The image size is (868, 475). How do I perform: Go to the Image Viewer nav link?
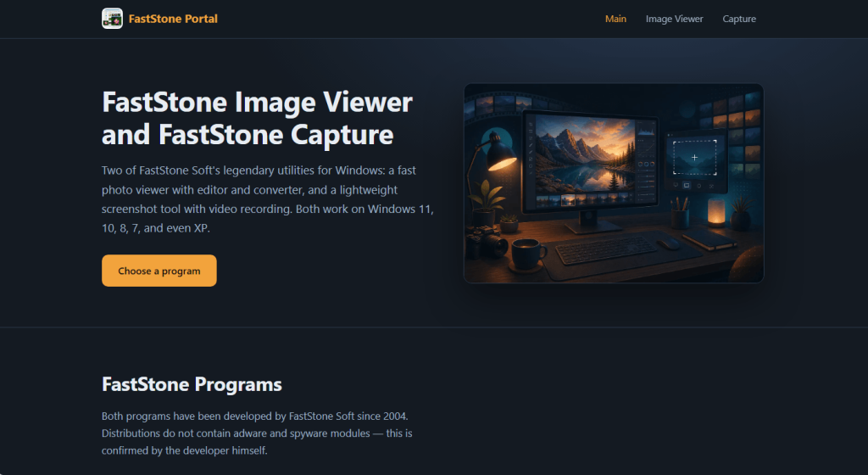click(x=674, y=19)
